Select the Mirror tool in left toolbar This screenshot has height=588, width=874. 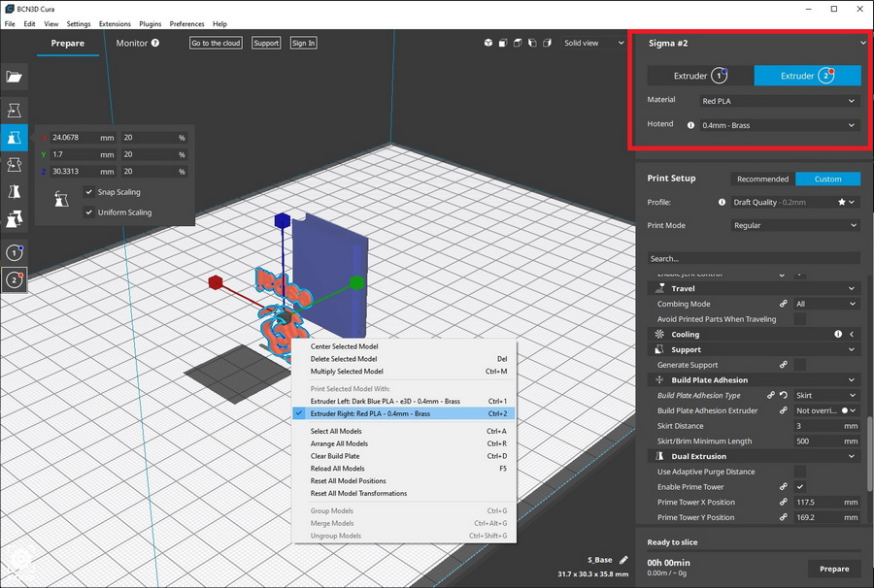tap(15, 192)
